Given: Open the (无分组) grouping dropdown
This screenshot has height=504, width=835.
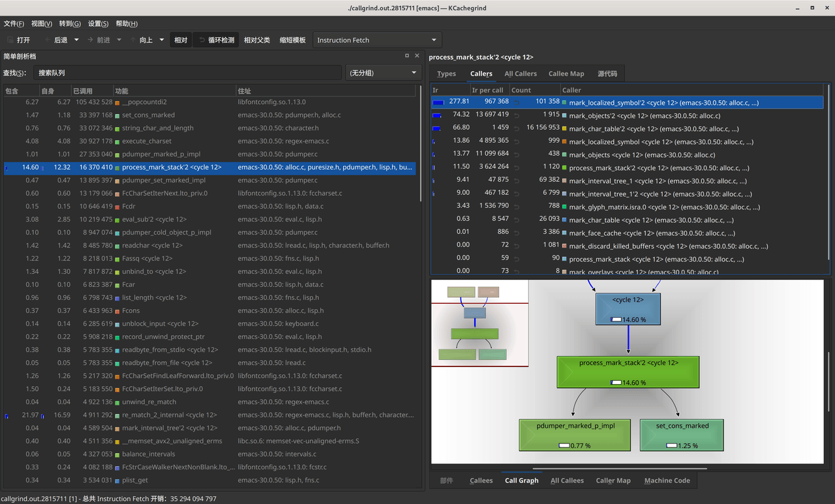Looking at the screenshot, I should (382, 73).
